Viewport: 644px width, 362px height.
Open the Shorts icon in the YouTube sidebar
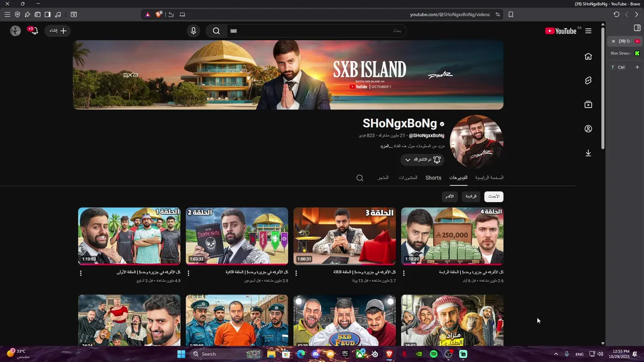point(588,80)
